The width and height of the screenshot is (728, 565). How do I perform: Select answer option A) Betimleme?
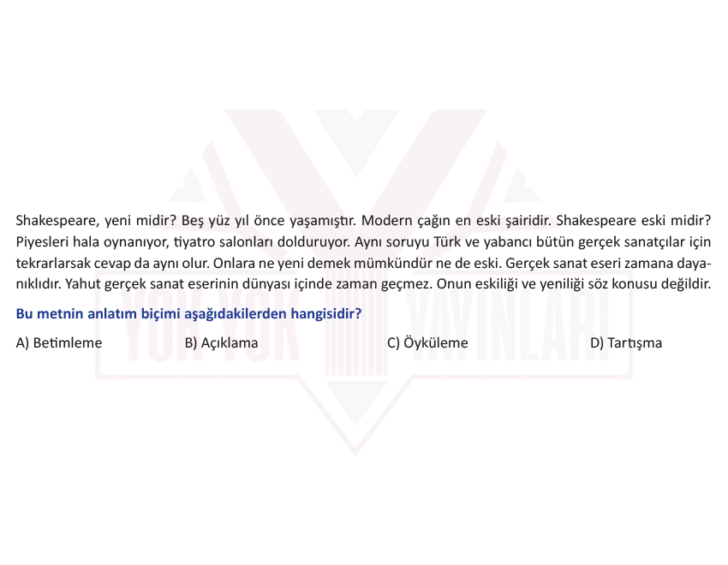pos(59,342)
